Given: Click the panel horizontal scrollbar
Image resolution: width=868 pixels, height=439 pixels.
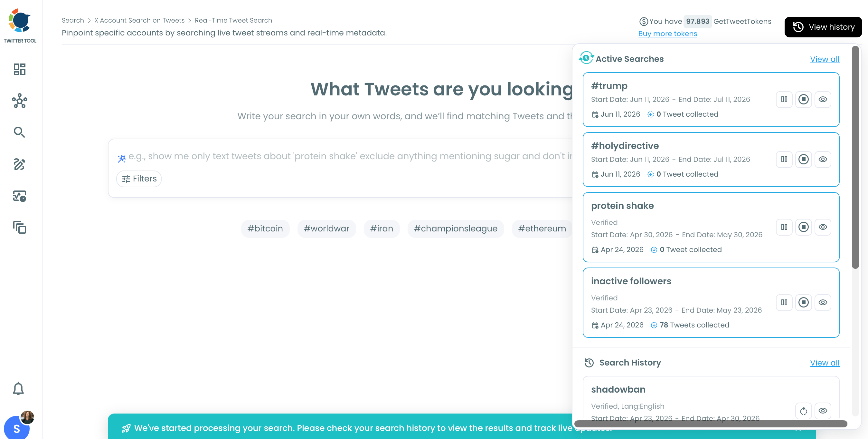Looking at the screenshot, I should tap(711, 424).
